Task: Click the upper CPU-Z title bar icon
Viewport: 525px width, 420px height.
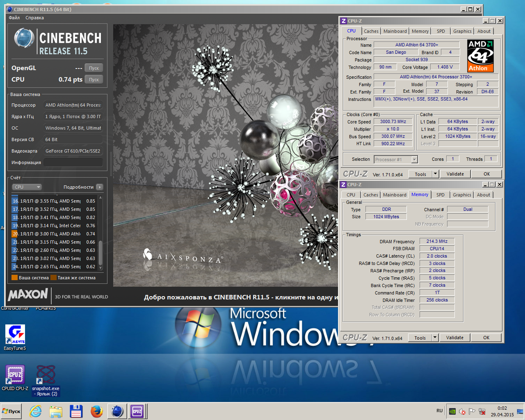Action: (x=344, y=21)
